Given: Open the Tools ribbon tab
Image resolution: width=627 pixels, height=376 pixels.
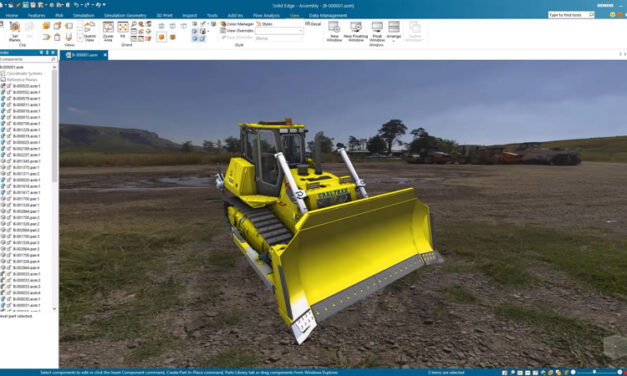Looking at the screenshot, I should pyautogui.click(x=212, y=15).
